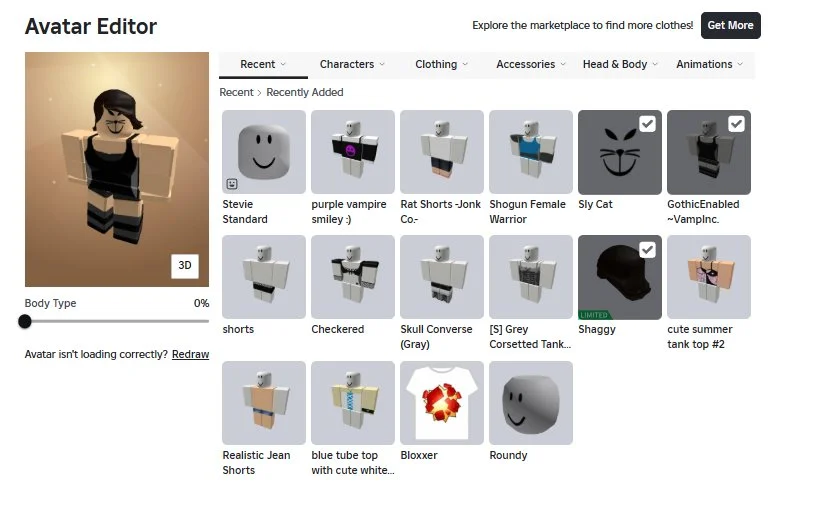Image resolution: width=835 pixels, height=505 pixels.
Task: Equip the purple vampire smiley shirt
Action: click(353, 152)
